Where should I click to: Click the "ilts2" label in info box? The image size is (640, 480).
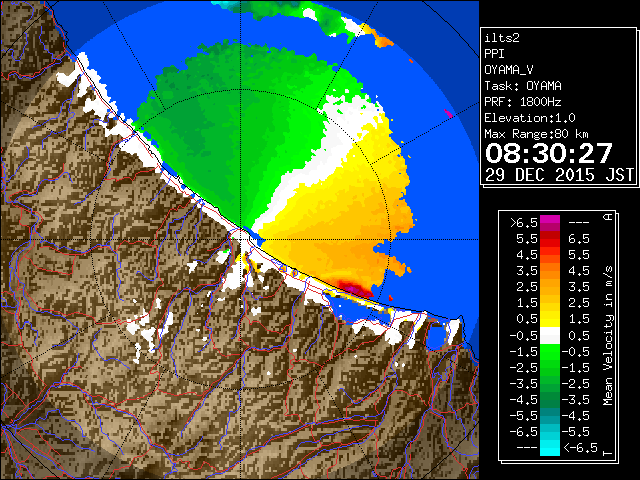(x=502, y=38)
